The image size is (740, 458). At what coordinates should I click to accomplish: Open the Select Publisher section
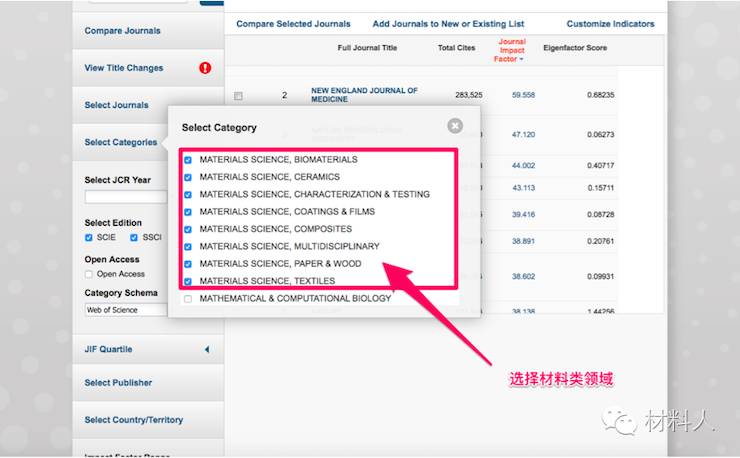(x=118, y=382)
